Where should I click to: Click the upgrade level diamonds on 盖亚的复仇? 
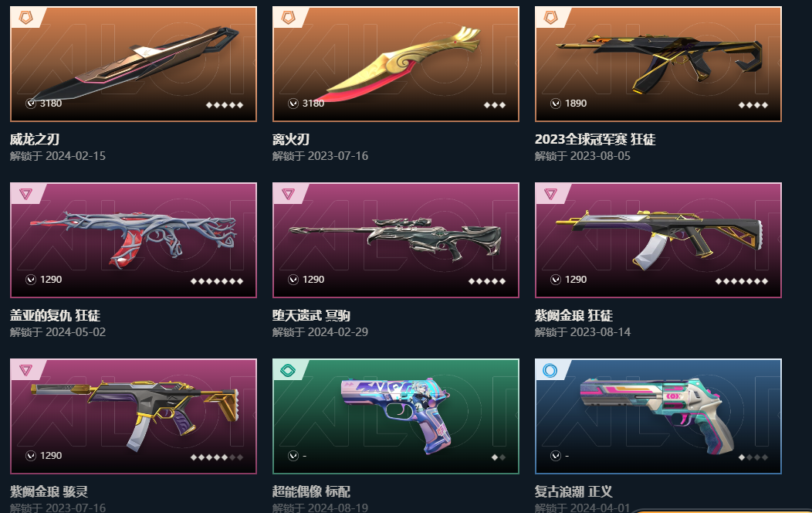point(216,281)
